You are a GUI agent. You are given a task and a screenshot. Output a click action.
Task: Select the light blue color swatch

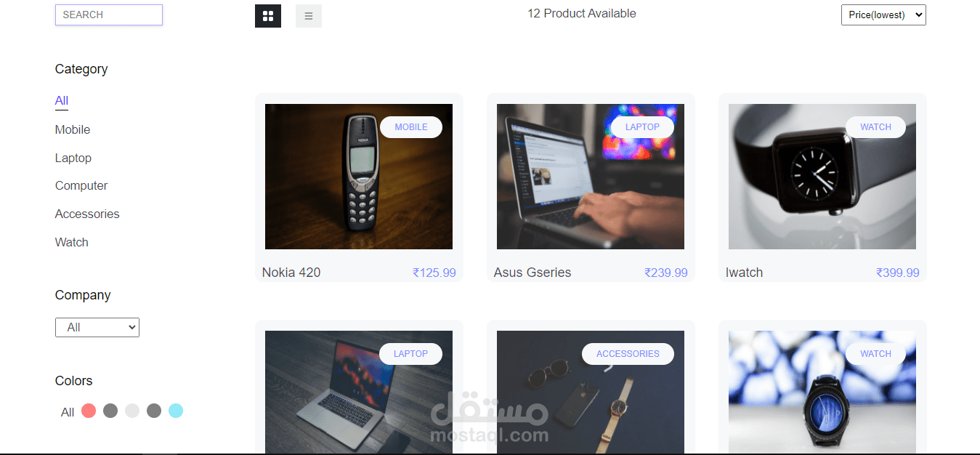pos(176,411)
